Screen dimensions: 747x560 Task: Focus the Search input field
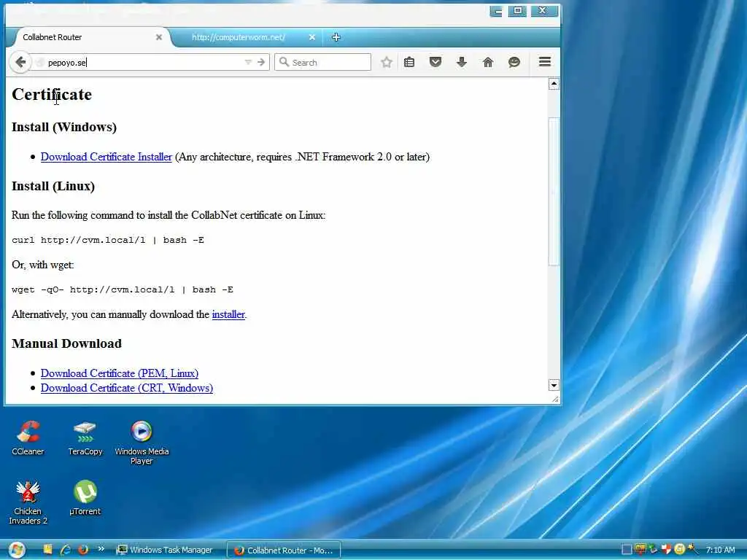point(322,63)
